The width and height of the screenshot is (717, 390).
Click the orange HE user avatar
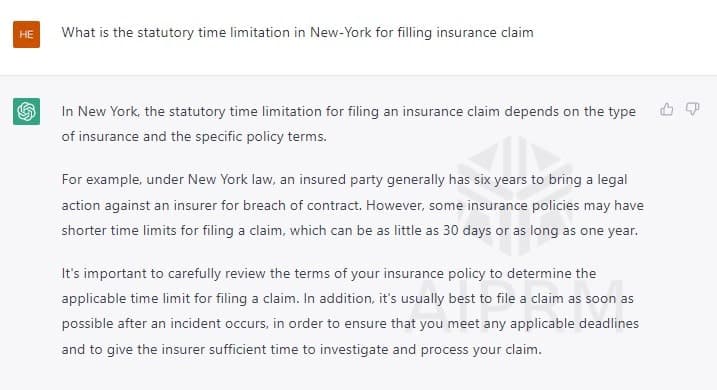tap(27, 34)
